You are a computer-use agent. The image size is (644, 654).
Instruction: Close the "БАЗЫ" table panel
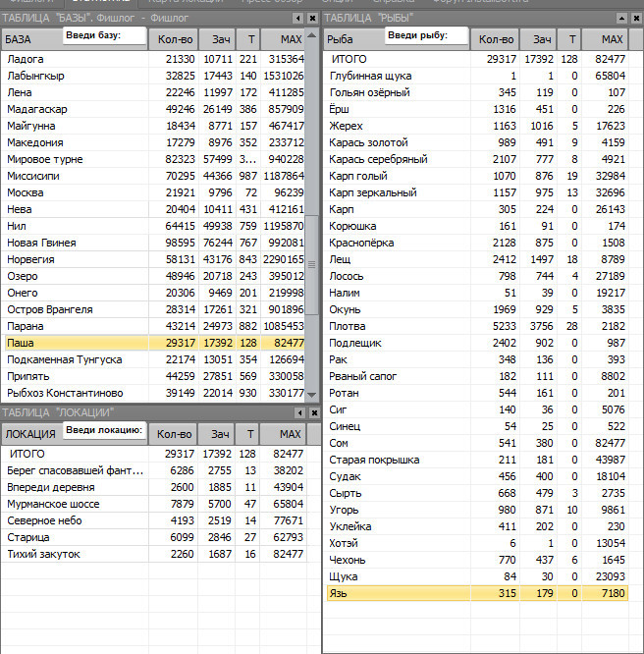point(313,19)
